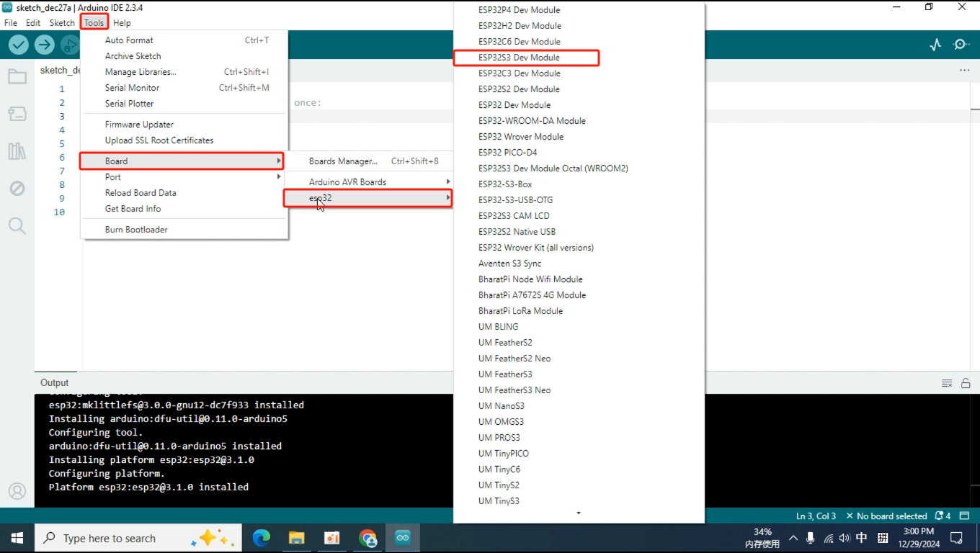Open the Sketchbook folder sidebar icon
This screenshot has height=553, width=980.
(17, 76)
